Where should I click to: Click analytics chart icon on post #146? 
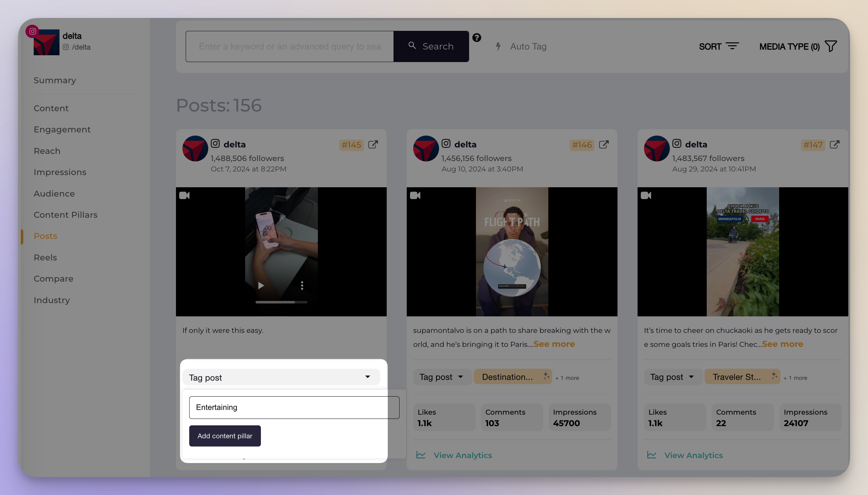[421, 455]
